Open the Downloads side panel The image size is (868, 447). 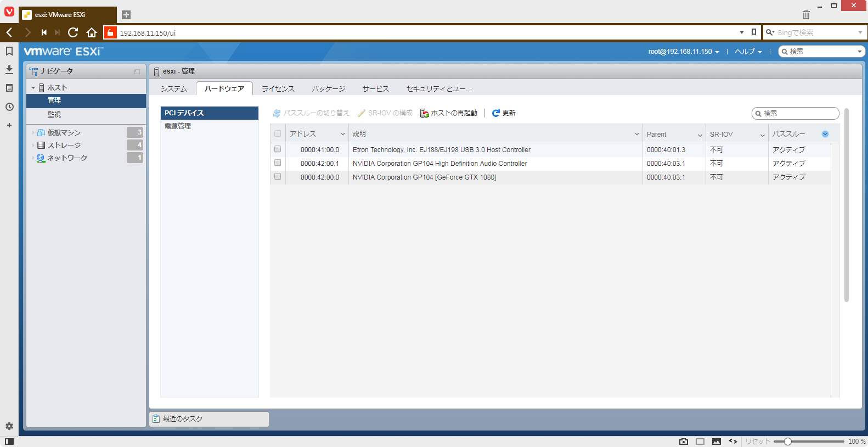(x=9, y=70)
